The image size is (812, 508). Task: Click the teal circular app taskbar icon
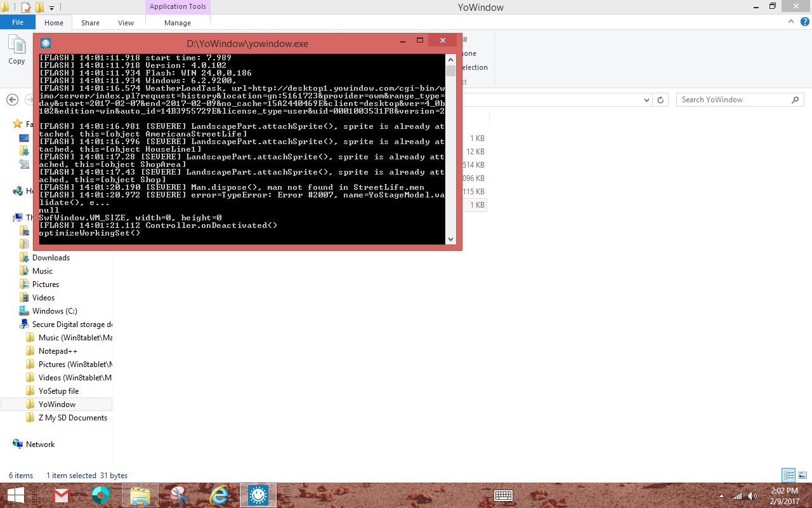tap(101, 495)
